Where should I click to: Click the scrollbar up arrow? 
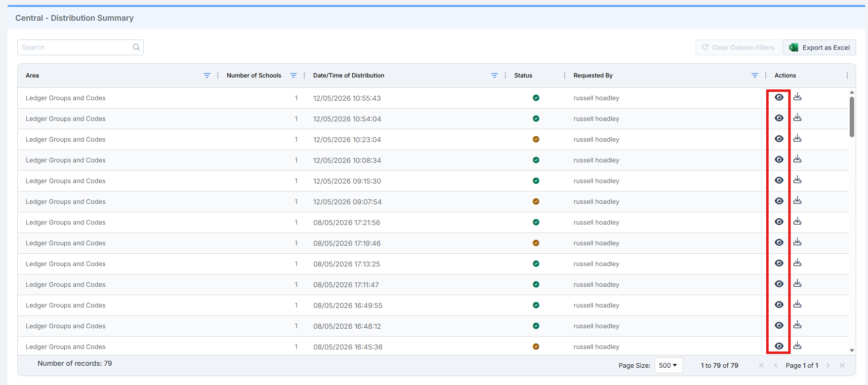[x=852, y=92]
